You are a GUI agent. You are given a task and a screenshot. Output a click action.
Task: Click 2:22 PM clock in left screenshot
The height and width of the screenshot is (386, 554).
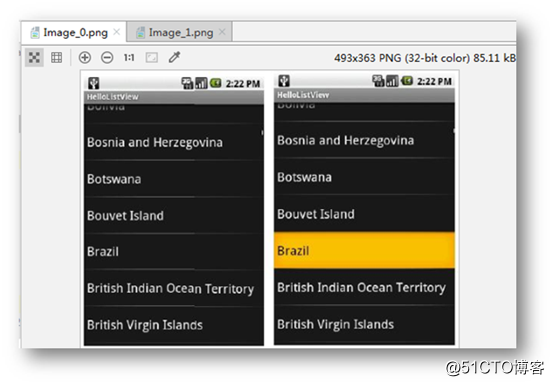[x=243, y=84]
